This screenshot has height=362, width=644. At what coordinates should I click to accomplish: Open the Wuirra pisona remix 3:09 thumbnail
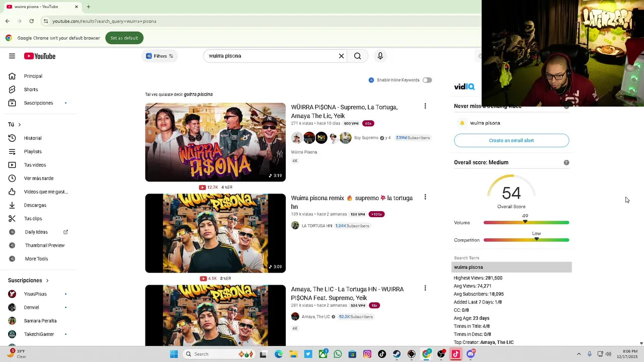coord(215,233)
